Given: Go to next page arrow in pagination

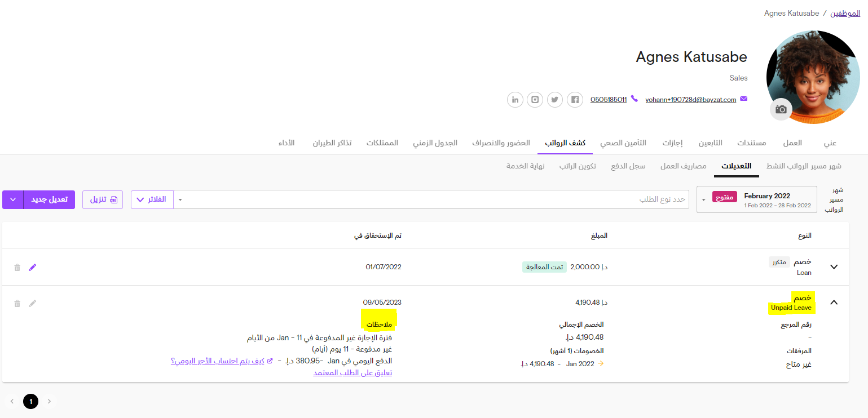Looking at the screenshot, I should [49, 401].
